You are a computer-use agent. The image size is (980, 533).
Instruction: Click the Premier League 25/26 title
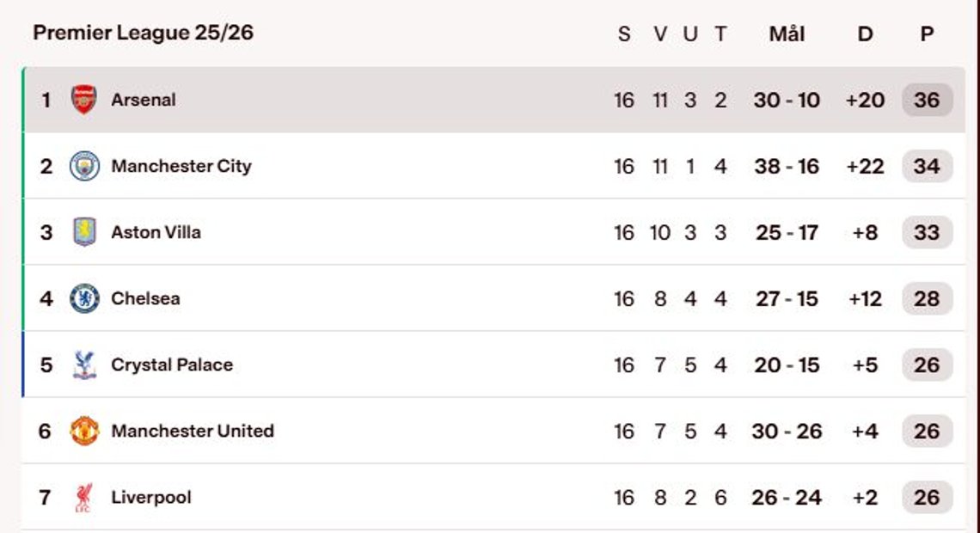[x=143, y=33]
